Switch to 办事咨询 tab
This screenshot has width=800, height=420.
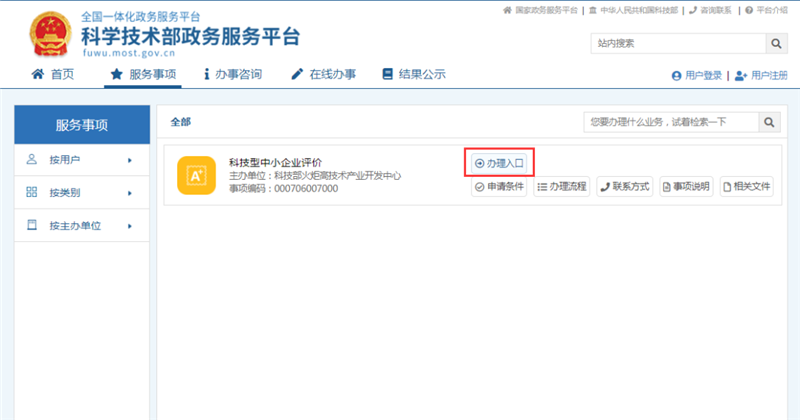coord(232,75)
